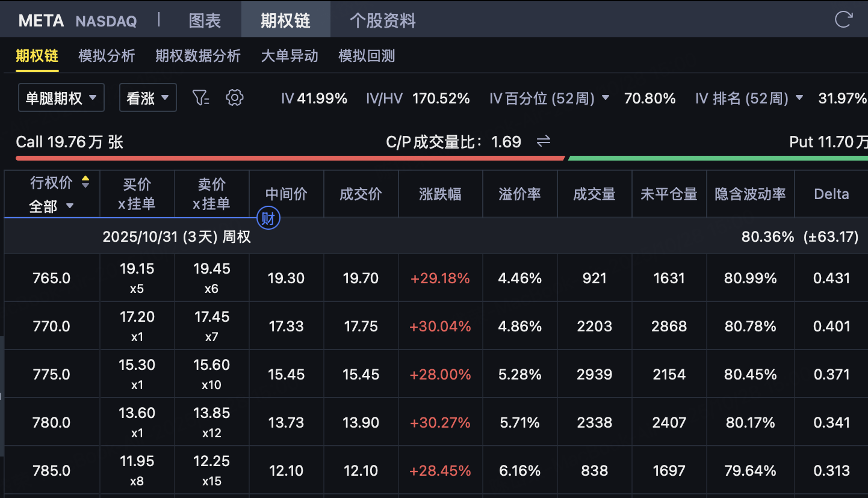868x498 pixels.
Task: Switch to the 个股资料 tab
Action: coord(382,20)
